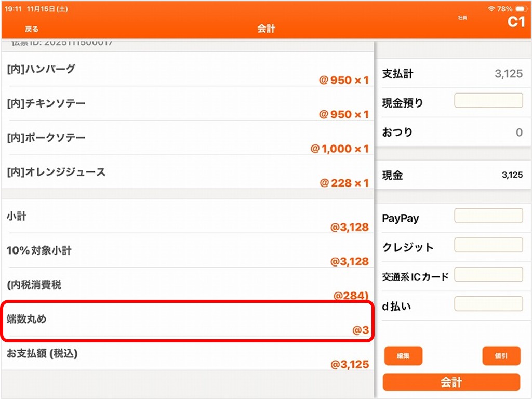Tap the [内]ポークソテー item row
The image size is (532, 399).
point(187,142)
